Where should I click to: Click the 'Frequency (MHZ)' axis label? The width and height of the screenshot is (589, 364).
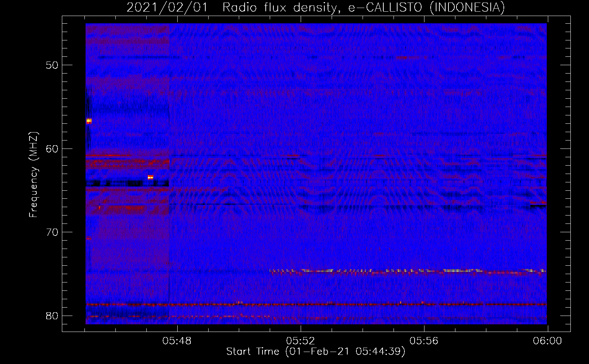coord(33,175)
